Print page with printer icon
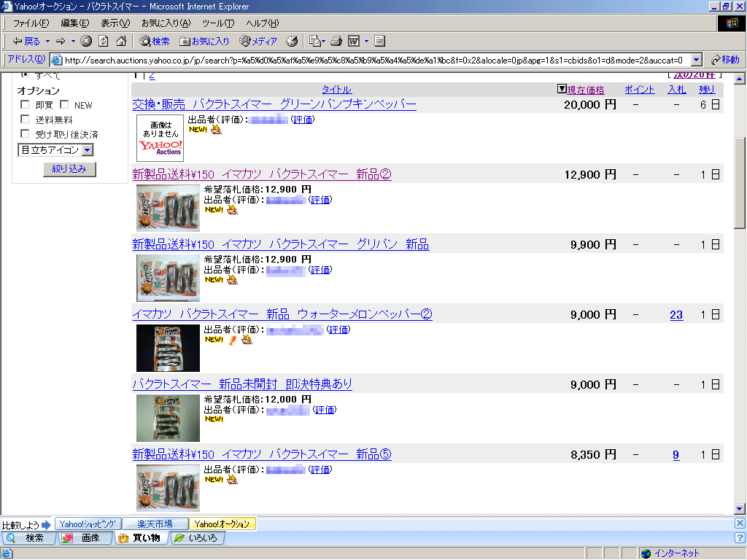The image size is (747, 560). pyautogui.click(x=336, y=42)
